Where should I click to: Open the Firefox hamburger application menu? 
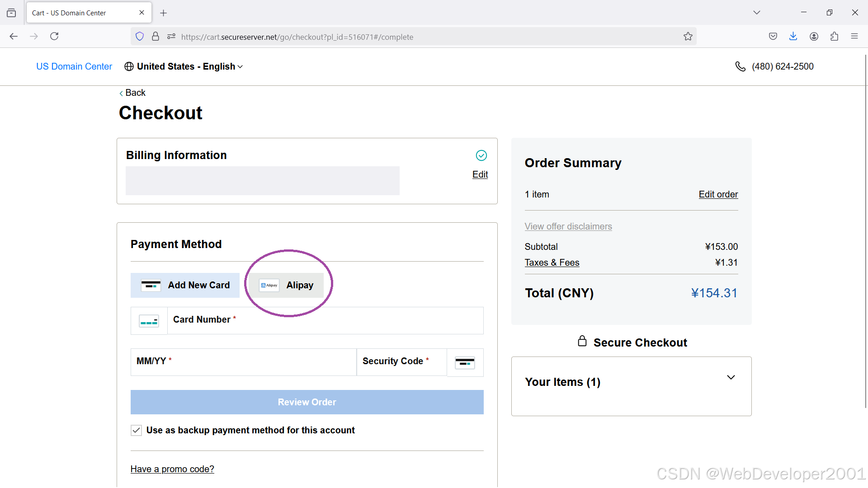854,37
